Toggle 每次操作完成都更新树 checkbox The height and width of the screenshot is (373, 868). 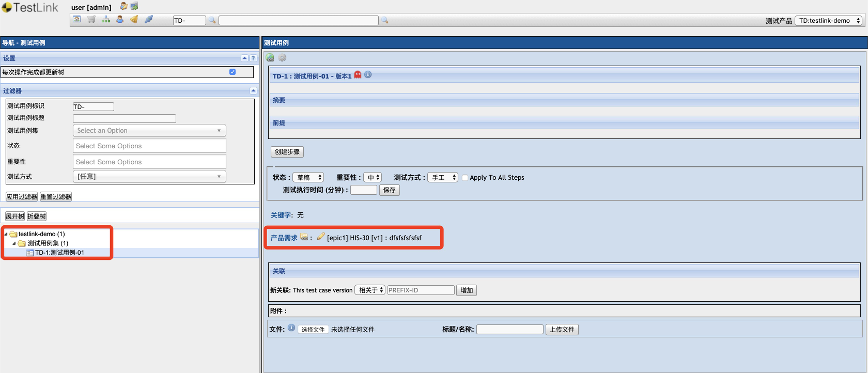pos(233,72)
